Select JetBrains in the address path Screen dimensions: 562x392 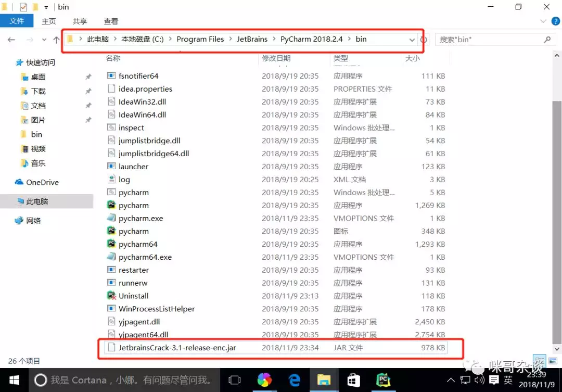click(252, 39)
